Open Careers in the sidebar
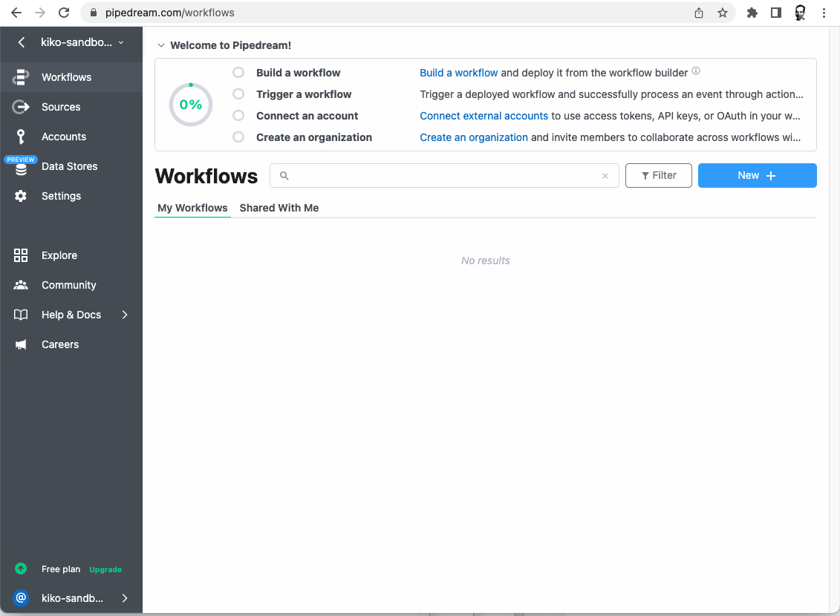This screenshot has height=616, width=840. (71, 344)
